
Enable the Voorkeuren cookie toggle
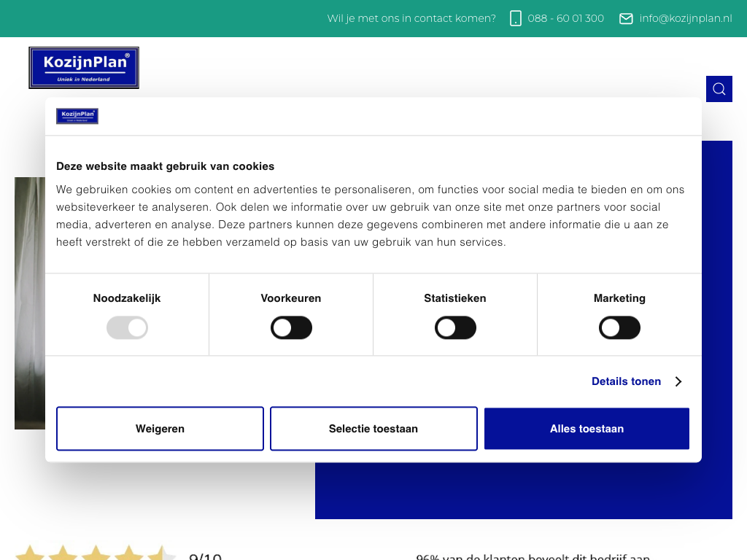click(x=291, y=327)
